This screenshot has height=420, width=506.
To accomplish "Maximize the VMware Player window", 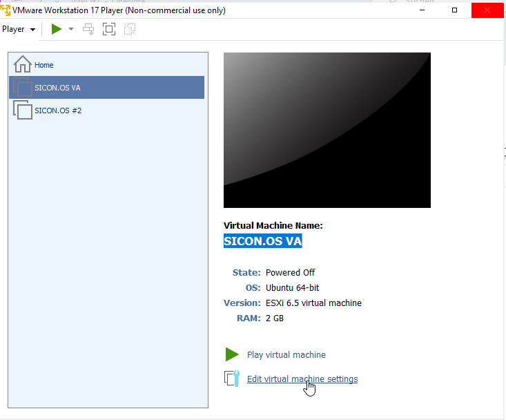I will [454, 10].
